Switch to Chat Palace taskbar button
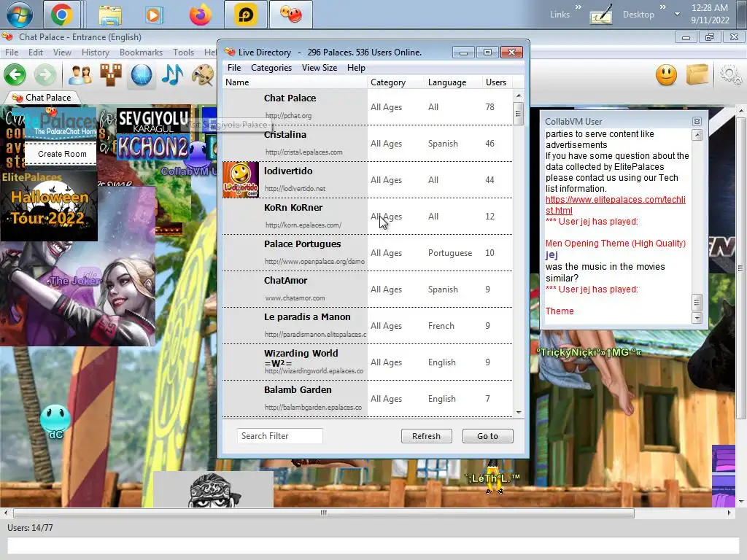The width and height of the screenshot is (747, 560). tap(291, 15)
